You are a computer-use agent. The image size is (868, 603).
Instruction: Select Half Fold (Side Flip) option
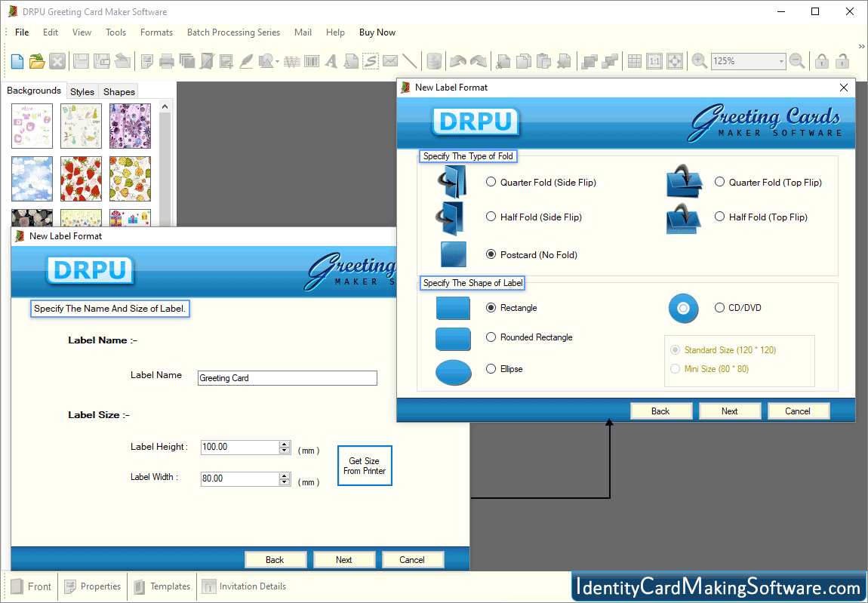[x=491, y=217]
